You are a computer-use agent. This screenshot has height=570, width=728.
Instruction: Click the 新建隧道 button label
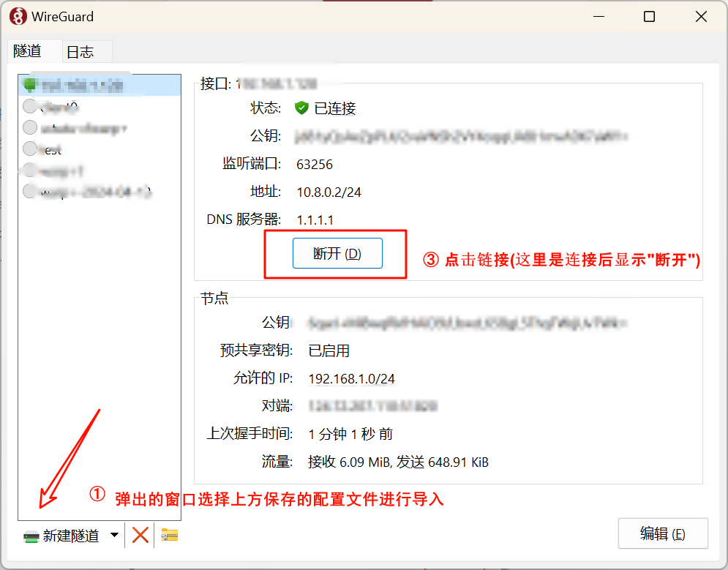71,536
